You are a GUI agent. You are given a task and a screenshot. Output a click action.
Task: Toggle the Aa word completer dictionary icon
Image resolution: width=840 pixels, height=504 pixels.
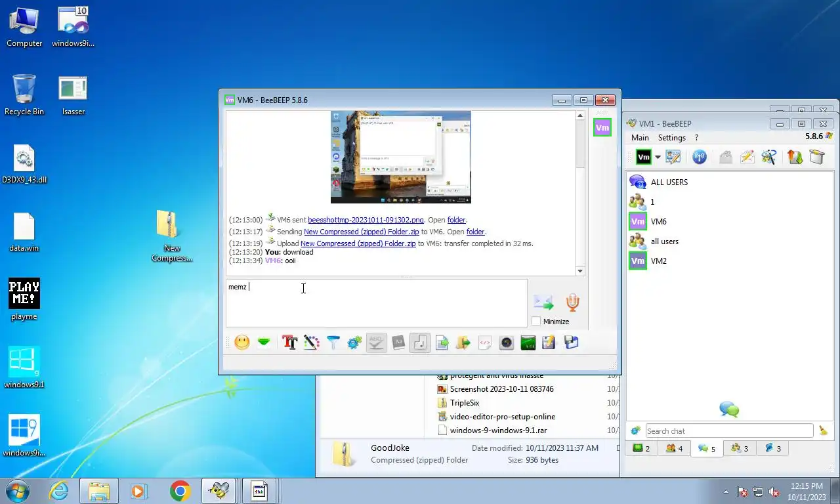pyautogui.click(x=398, y=343)
